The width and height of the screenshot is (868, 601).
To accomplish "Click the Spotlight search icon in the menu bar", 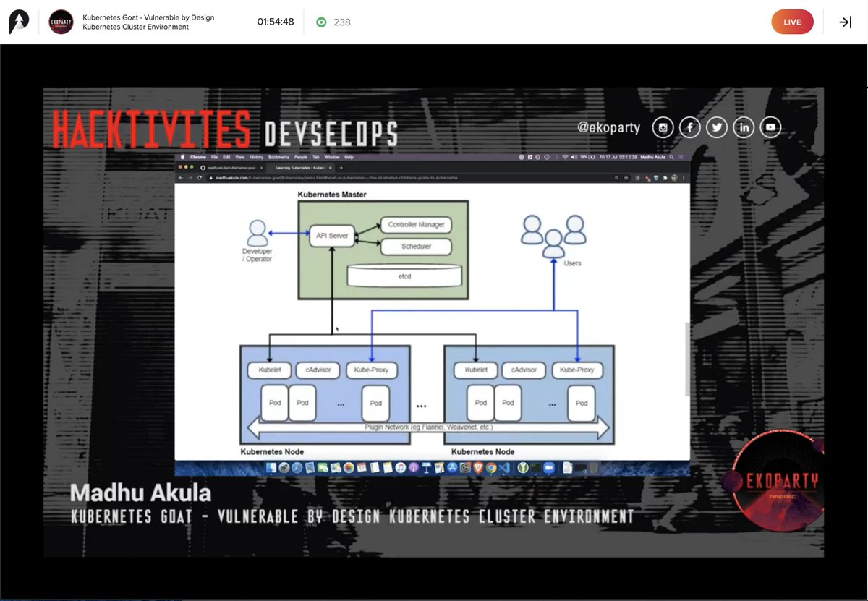I will (x=671, y=157).
